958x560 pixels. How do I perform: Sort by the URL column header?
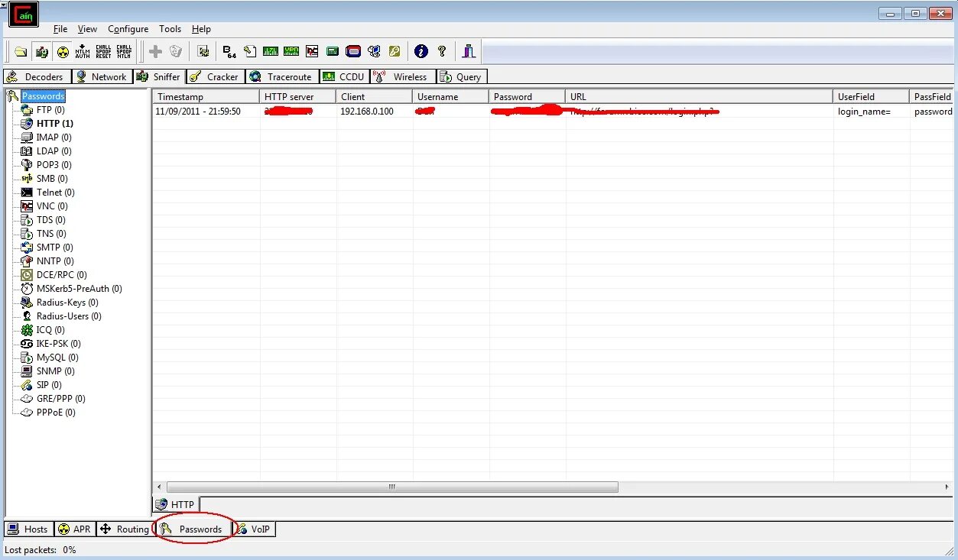pyautogui.click(x=700, y=96)
